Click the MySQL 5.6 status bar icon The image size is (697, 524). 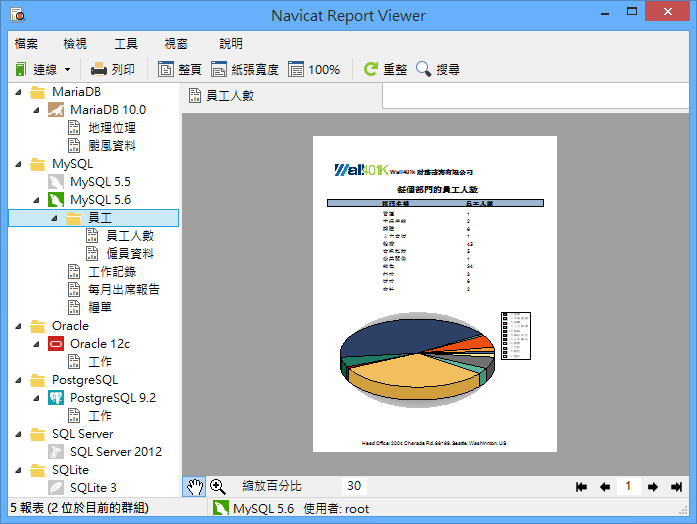point(221,508)
